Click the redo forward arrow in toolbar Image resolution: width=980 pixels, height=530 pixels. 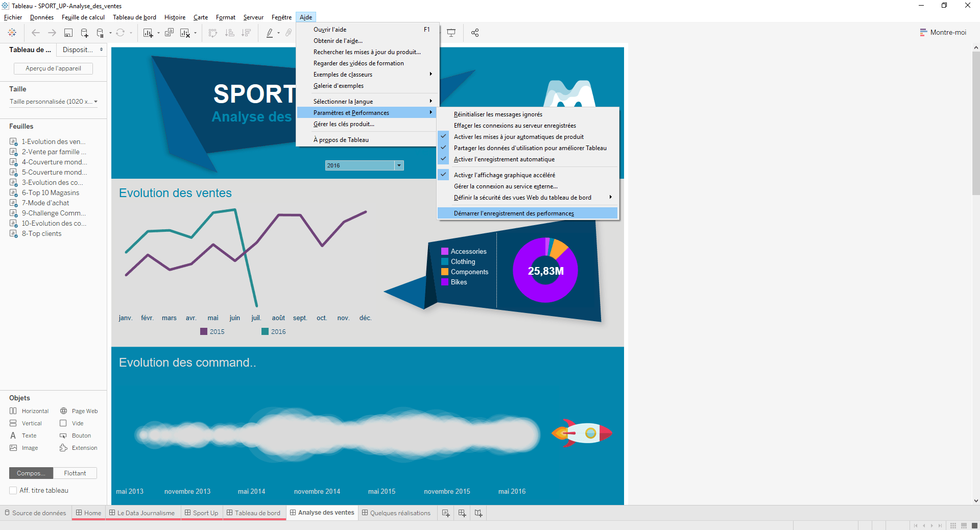click(x=52, y=33)
